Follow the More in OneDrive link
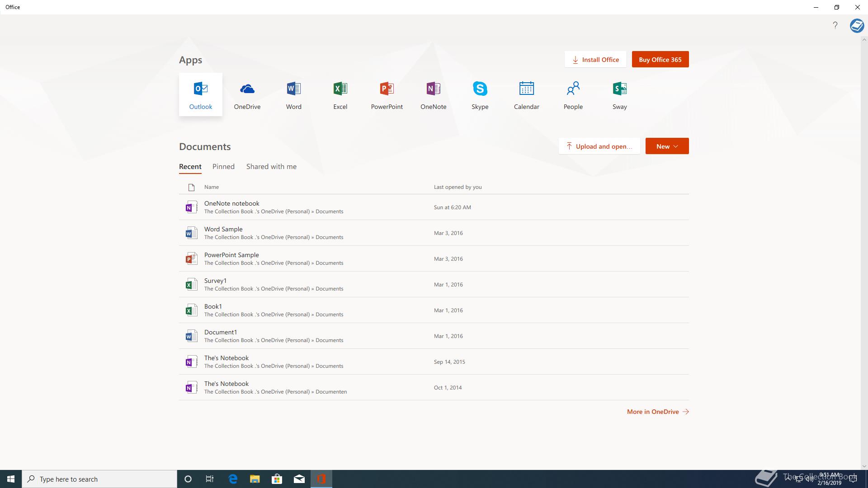The height and width of the screenshot is (488, 868). pyautogui.click(x=658, y=412)
